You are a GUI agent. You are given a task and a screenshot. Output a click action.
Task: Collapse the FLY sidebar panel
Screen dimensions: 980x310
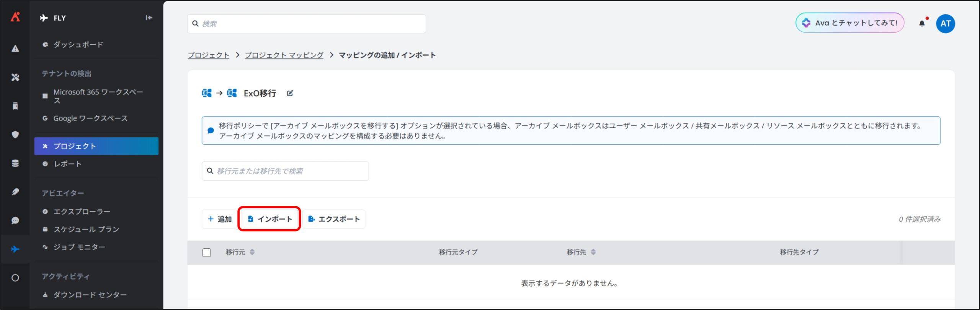pos(149,18)
